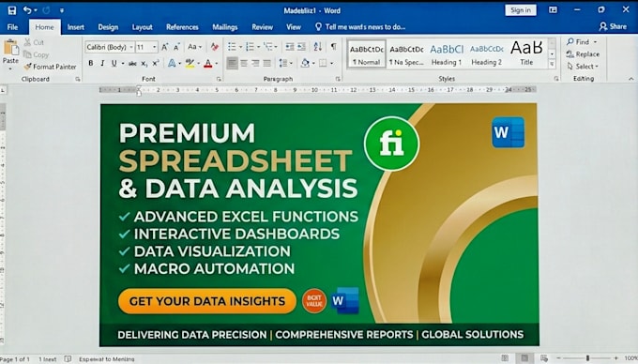
Task: Expand the Paste options arrow
Action: pyautogui.click(x=10, y=68)
